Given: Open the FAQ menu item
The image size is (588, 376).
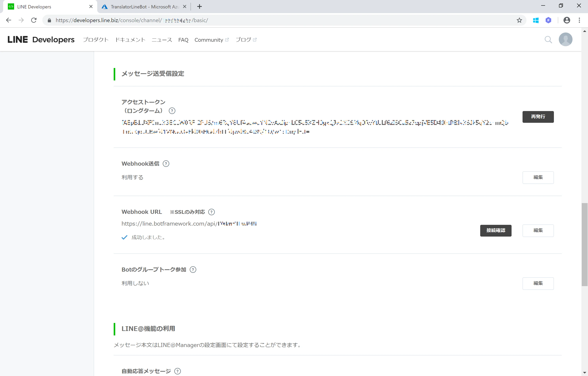Looking at the screenshot, I should tap(183, 40).
